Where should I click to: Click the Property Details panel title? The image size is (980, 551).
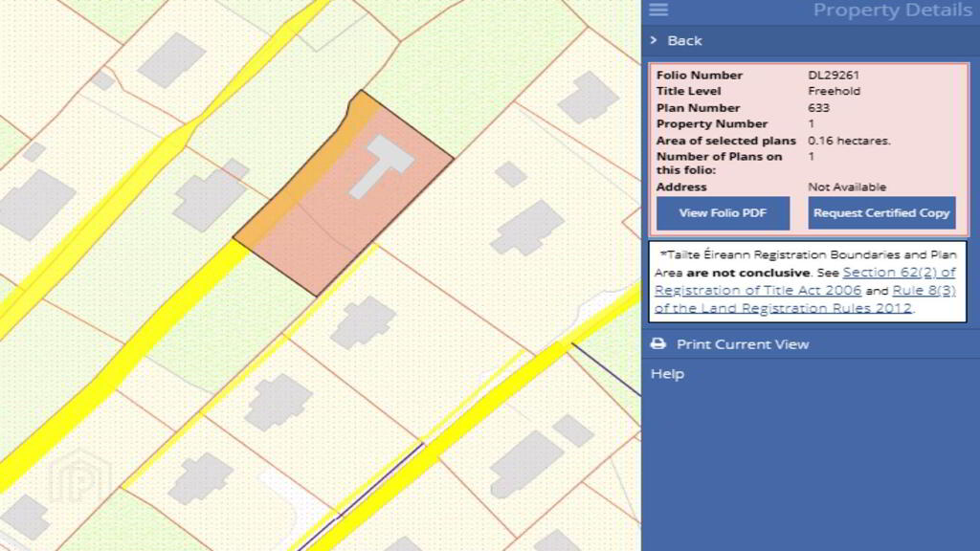point(892,11)
